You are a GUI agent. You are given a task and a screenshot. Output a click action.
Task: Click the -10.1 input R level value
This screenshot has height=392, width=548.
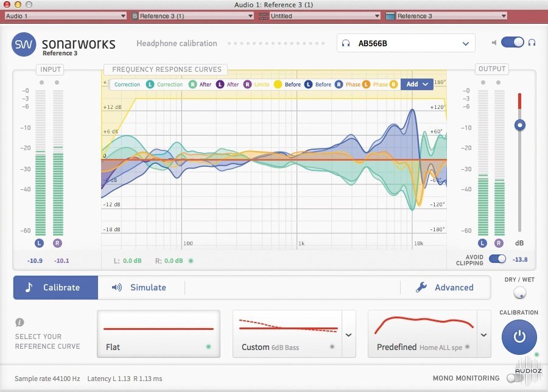pos(61,261)
